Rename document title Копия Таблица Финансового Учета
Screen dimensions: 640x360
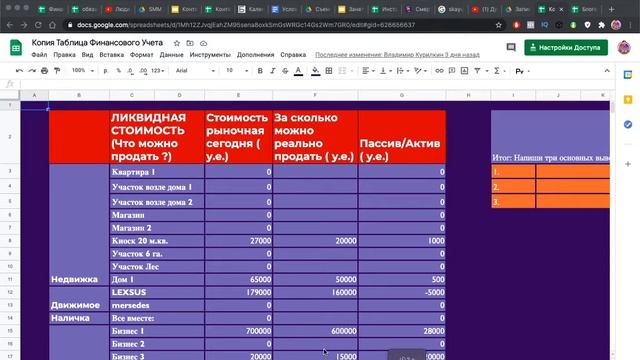coord(97,43)
